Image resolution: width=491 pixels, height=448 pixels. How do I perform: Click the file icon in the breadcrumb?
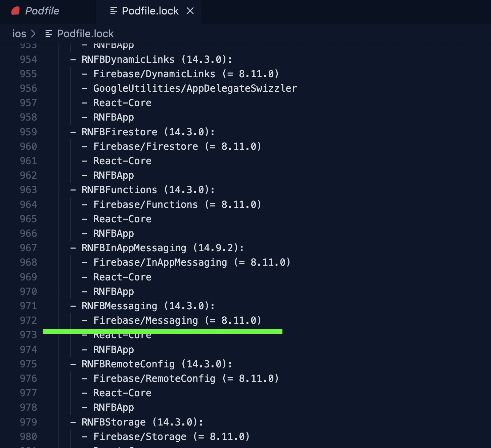(49, 34)
